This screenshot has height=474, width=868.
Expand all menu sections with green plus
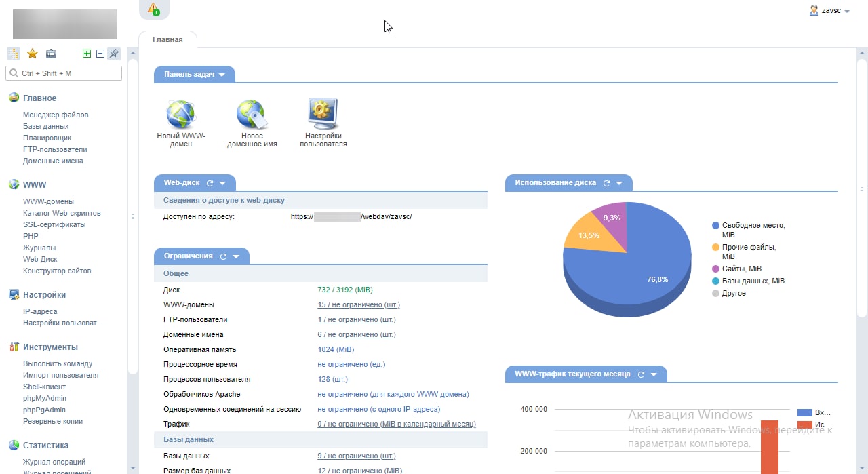click(x=87, y=54)
